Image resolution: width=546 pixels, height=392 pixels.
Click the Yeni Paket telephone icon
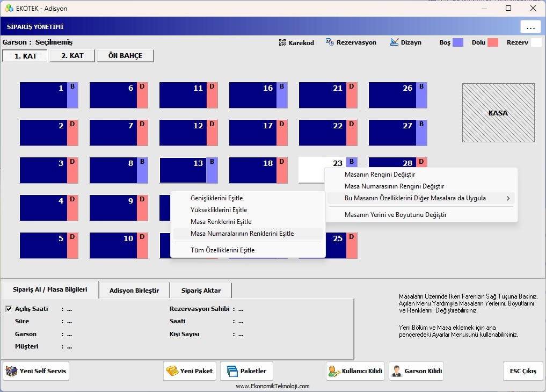[172, 371]
